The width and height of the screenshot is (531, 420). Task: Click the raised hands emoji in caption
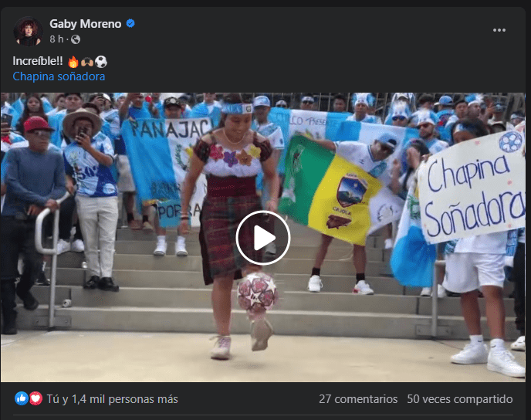87,62
